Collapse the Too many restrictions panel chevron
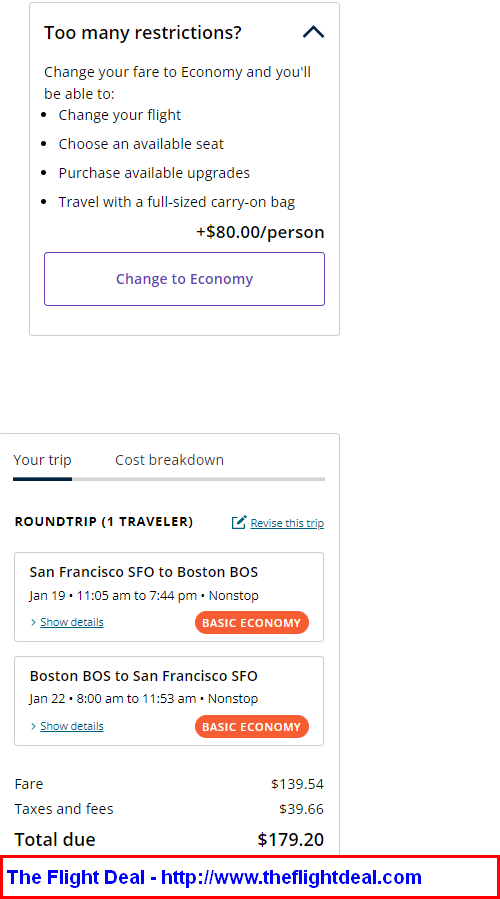The height and width of the screenshot is (899, 500). pos(313,32)
